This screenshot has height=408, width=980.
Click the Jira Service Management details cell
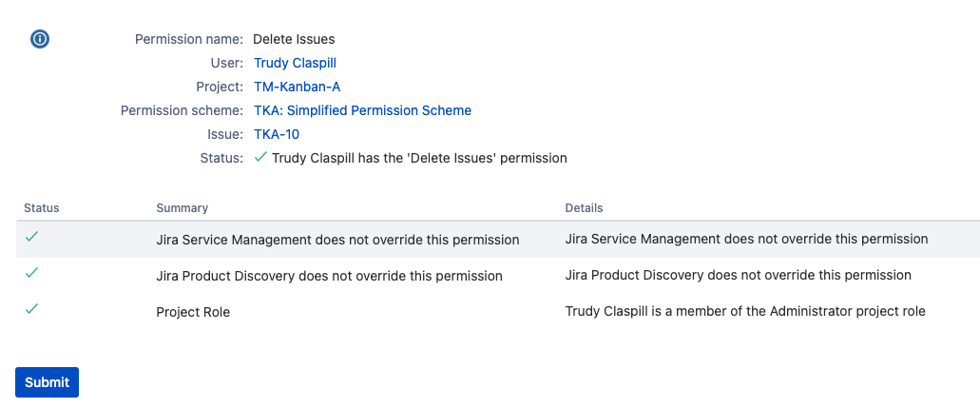pos(746,239)
